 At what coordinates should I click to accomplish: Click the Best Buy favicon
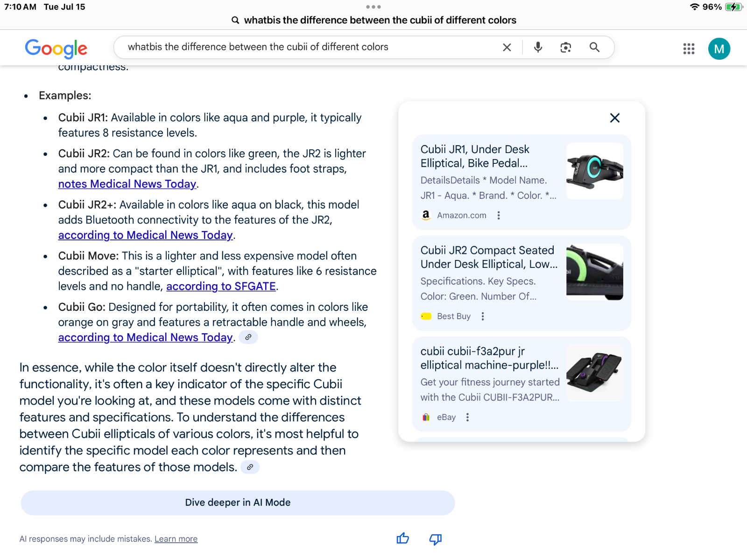pos(426,316)
